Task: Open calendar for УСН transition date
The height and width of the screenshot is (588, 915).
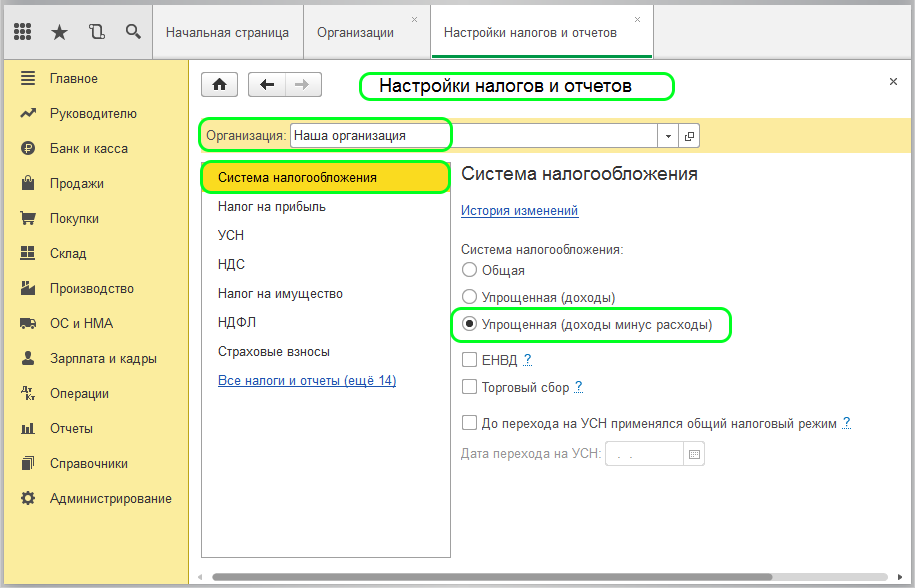Action: tap(695, 454)
